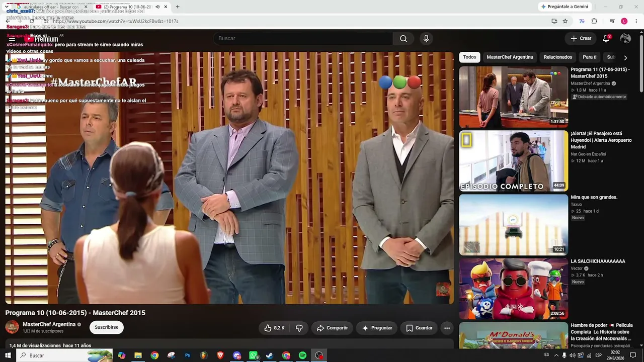The image size is (644, 362).
Task: Open Windows Start menu
Action: [x=8, y=355]
